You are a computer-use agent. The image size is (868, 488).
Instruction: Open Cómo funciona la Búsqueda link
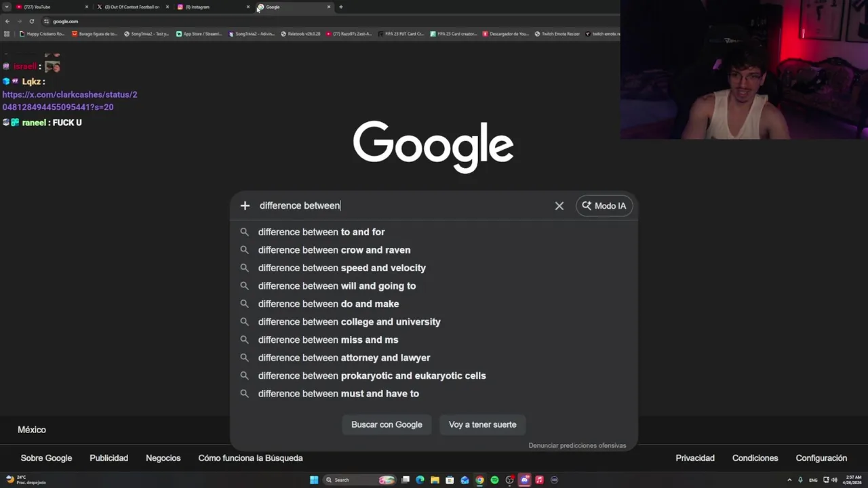250,458
